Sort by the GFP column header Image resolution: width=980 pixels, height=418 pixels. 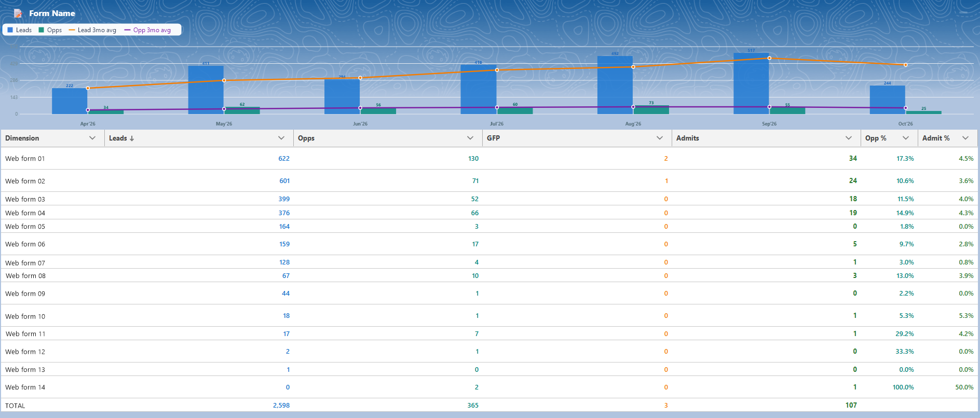(x=493, y=138)
